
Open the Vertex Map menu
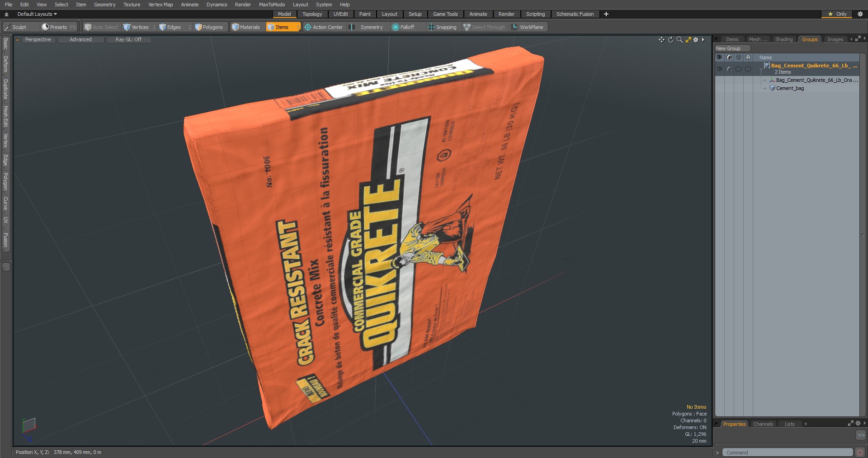coord(160,5)
